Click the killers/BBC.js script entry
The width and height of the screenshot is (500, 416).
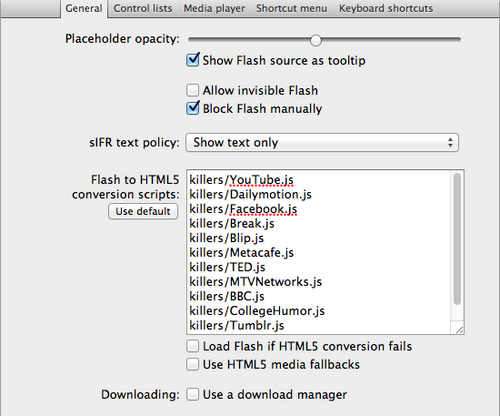[227, 296]
